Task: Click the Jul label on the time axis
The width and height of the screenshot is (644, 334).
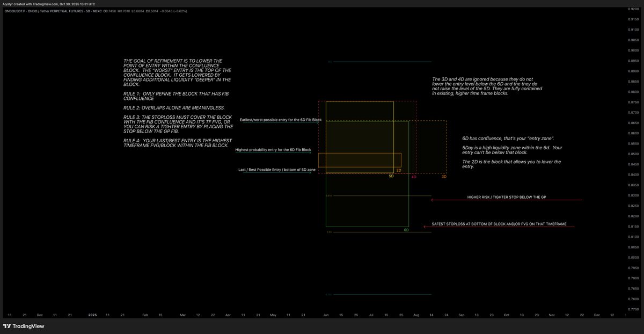Action: pyautogui.click(x=371, y=315)
